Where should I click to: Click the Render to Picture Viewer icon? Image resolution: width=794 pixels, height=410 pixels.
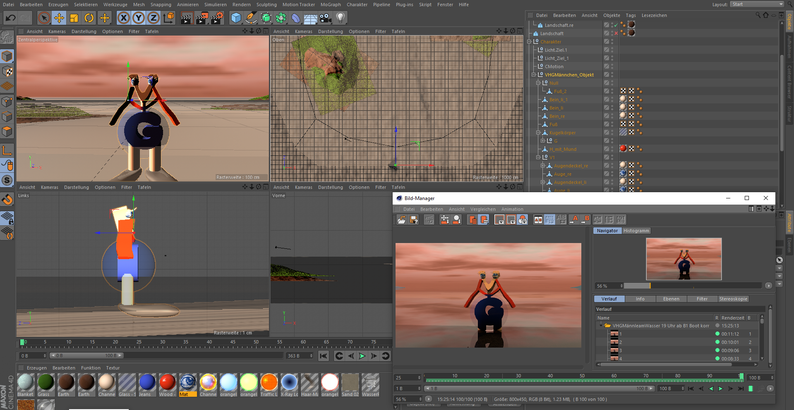click(x=200, y=18)
